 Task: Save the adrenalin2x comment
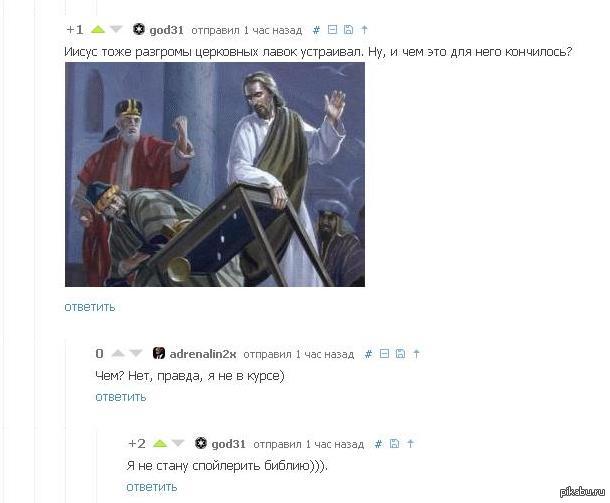click(400, 354)
